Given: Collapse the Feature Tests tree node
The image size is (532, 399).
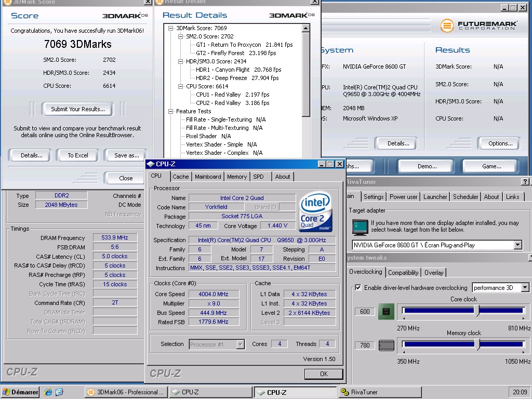Looking at the screenshot, I should pyautogui.click(x=170, y=111).
